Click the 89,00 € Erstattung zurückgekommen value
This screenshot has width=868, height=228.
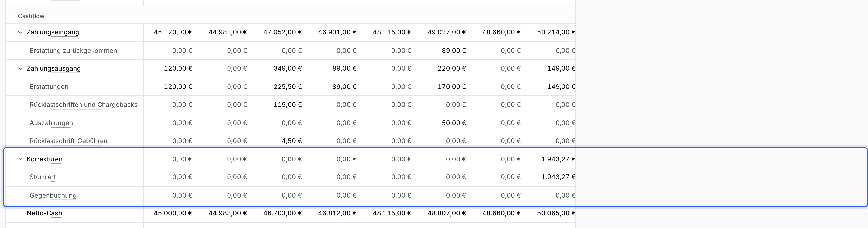pos(454,51)
